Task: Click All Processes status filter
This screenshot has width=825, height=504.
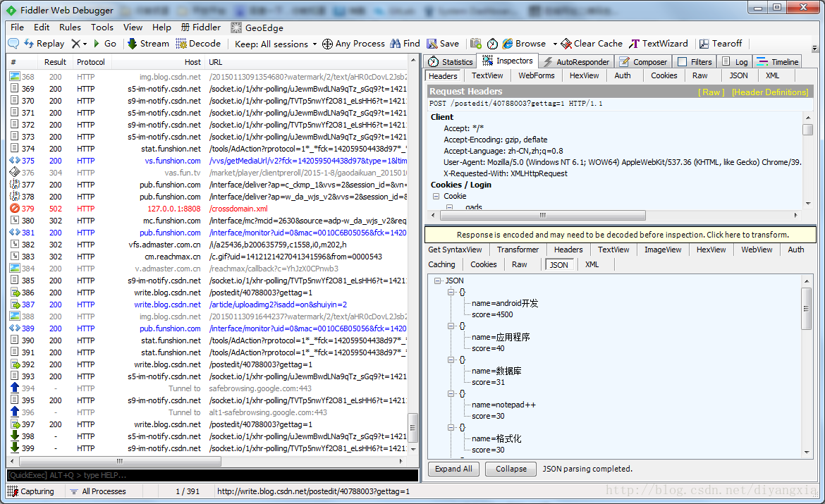Action: pyautogui.click(x=98, y=491)
